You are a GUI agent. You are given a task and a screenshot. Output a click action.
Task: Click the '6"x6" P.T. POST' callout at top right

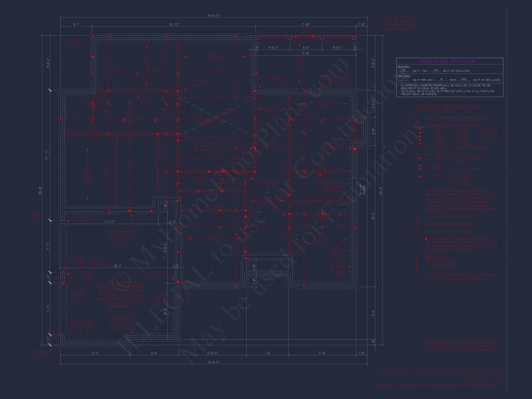tap(399, 23)
